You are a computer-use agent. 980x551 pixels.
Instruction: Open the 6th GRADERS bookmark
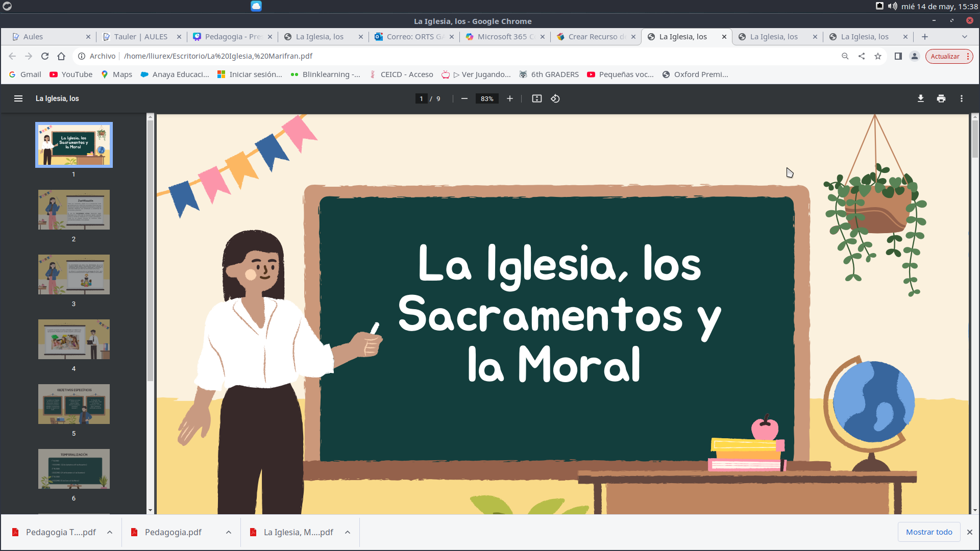click(x=549, y=74)
